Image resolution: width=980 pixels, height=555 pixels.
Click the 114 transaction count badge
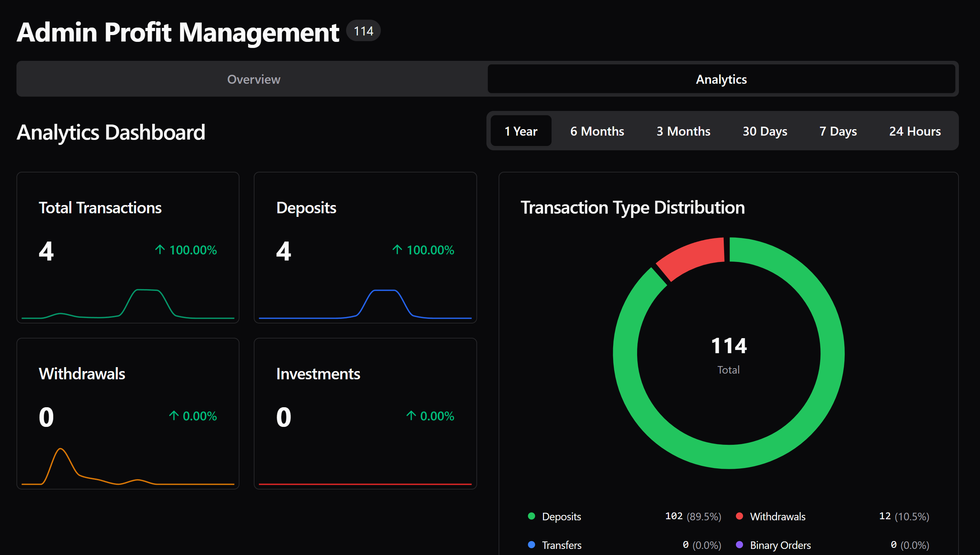click(363, 30)
